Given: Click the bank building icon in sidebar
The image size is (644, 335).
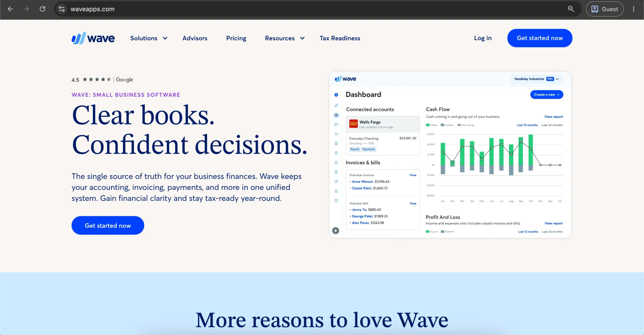Looking at the screenshot, I should tap(336, 163).
